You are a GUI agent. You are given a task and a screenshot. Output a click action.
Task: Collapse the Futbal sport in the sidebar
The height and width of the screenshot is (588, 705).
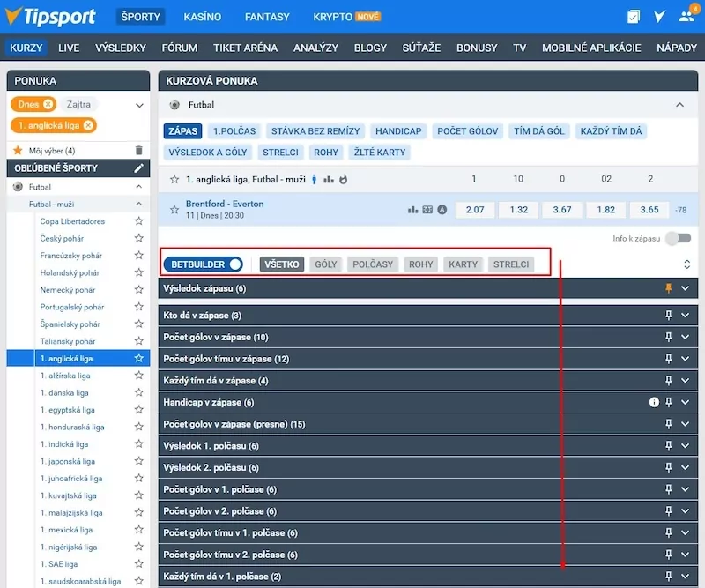click(139, 187)
